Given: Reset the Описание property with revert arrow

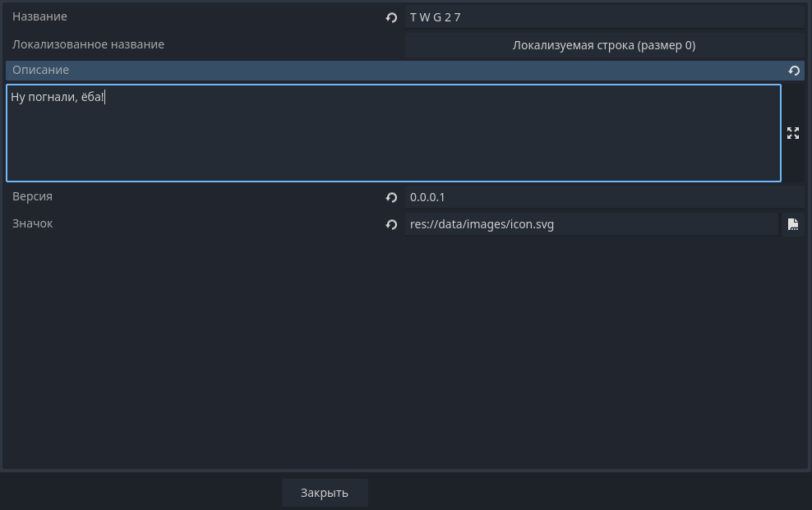Looking at the screenshot, I should [x=794, y=71].
